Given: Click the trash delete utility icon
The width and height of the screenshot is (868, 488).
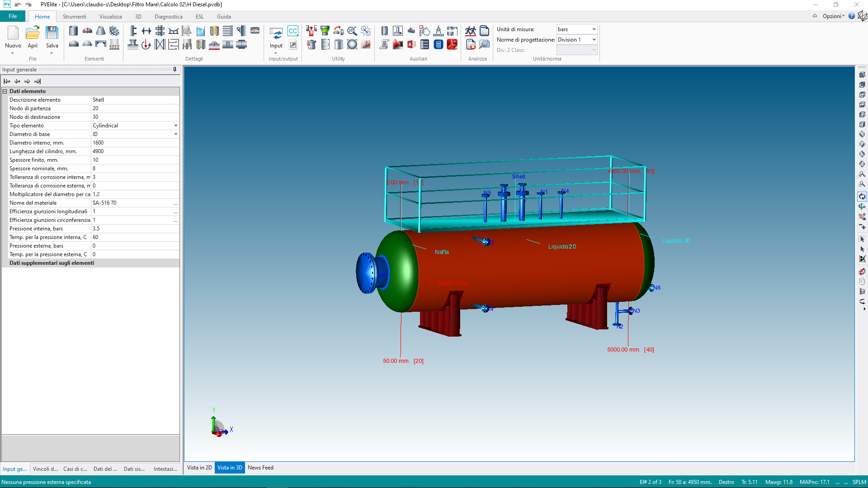Looking at the screenshot, I should (311, 44).
